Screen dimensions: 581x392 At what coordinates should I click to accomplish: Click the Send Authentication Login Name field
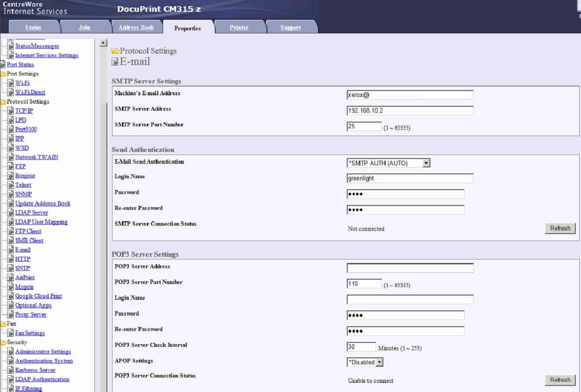[410, 178]
